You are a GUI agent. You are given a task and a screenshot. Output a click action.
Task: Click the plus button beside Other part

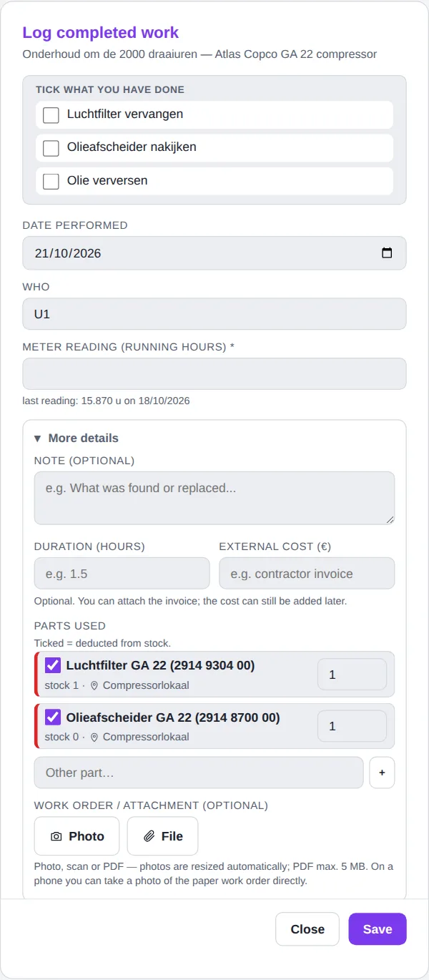382,773
